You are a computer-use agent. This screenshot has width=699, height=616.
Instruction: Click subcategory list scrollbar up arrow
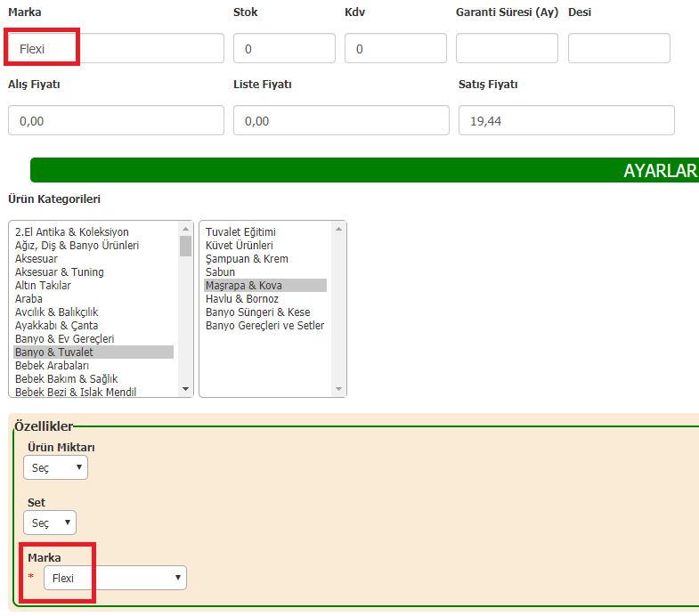(x=338, y=229)
